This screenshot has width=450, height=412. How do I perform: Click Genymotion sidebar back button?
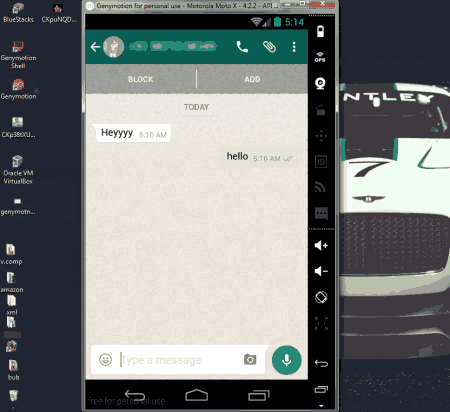[x=321, y=363]
